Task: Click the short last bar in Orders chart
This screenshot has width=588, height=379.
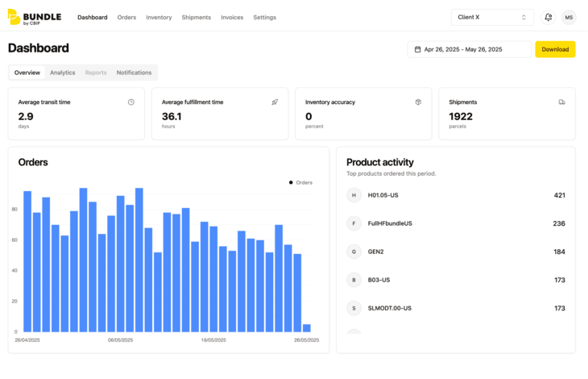Action: 306,328
